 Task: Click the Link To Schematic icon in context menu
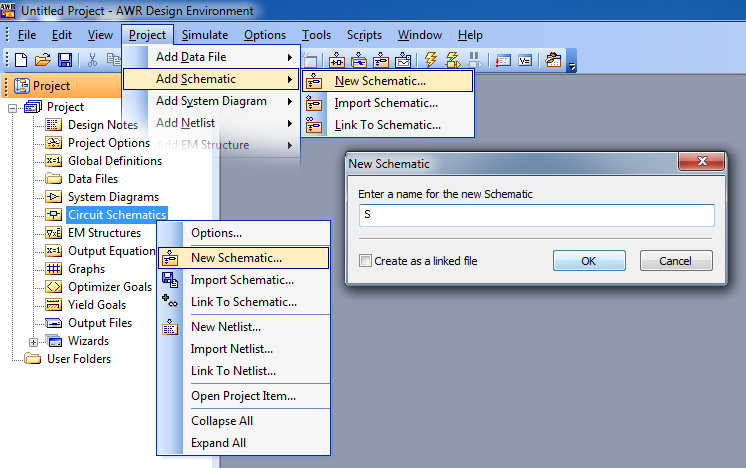170,302
